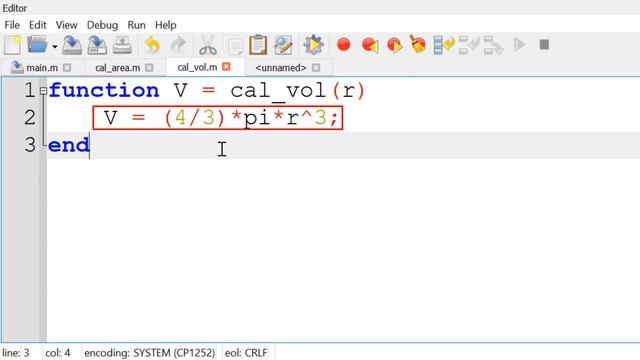Print the current file
640x360 pixels.
point(122,44)
